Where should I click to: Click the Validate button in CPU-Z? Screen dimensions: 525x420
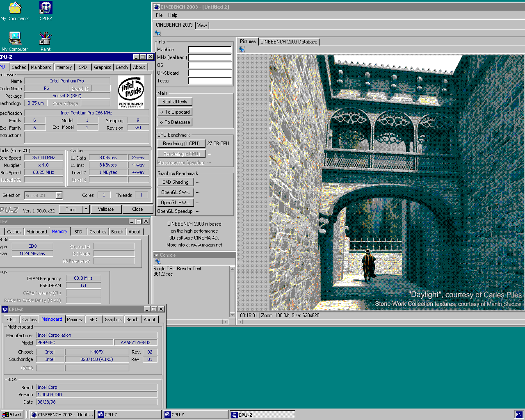click(106, 209)
